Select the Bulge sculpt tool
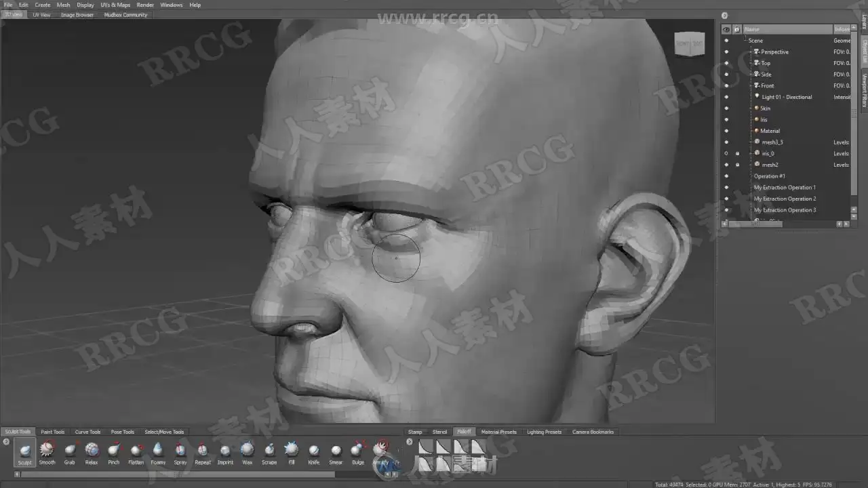This screenshot has width=868, height=488. pyautogui.click(x=358, y=453)
